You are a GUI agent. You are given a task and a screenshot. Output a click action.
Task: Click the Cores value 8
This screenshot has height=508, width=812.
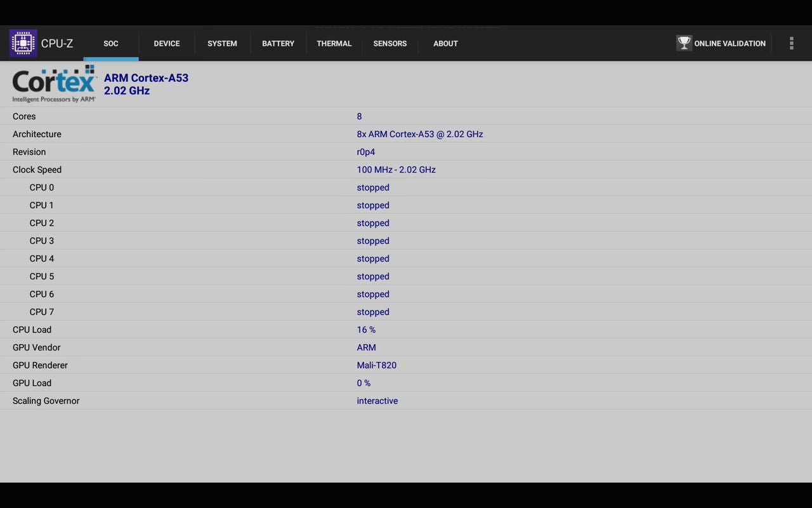[x=359, y=116]
